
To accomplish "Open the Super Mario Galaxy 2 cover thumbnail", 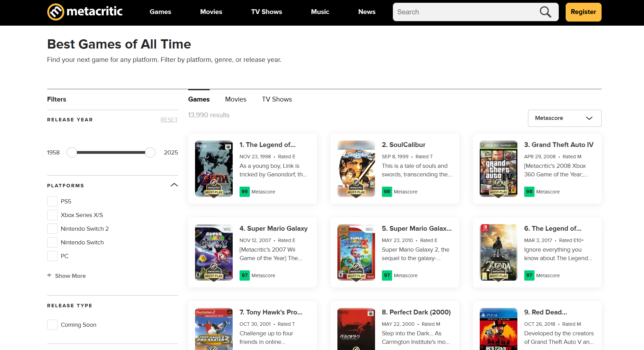I will click(x=356, y=253).
